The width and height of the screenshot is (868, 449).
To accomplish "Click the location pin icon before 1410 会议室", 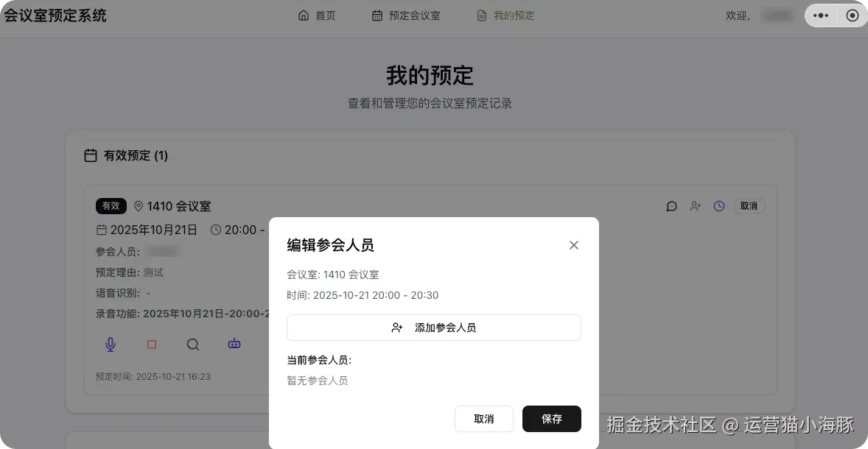I will (139, 206).
